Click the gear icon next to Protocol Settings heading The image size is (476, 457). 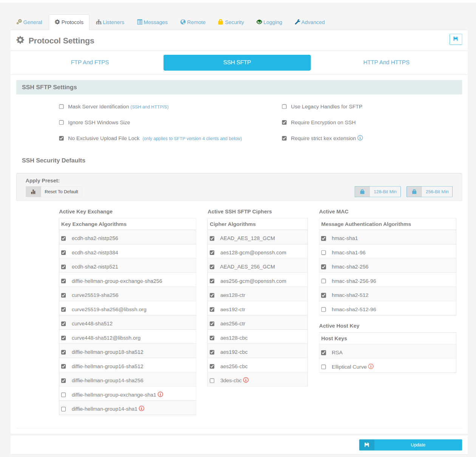point(20,40)
